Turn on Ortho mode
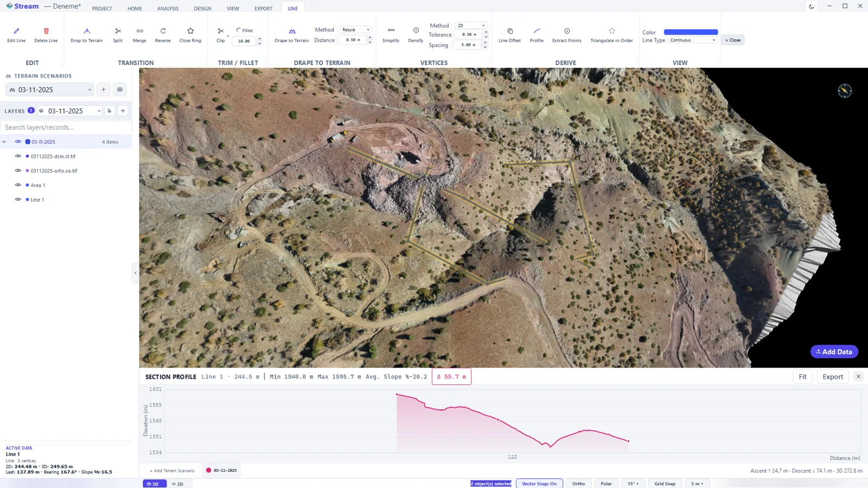 (x=578, y=484)
